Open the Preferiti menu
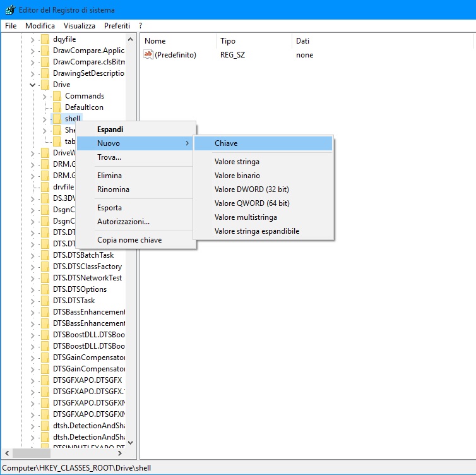This screenshot has width=476, height=475. tap(117, 26)
